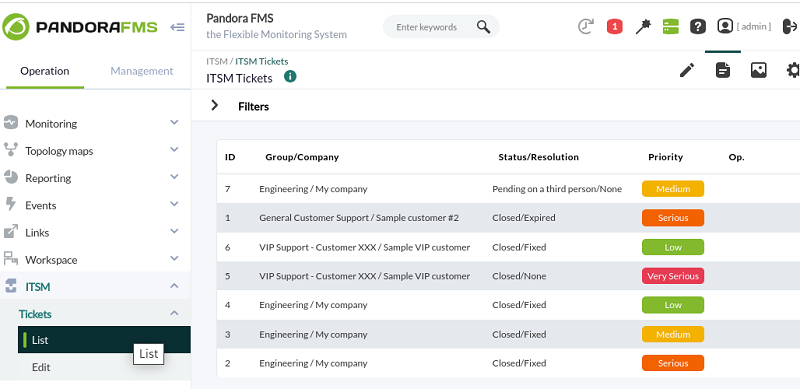Click 'Closed/Expired' status text
The width and height of the screenshot is (800, 389).
(523, 218)
